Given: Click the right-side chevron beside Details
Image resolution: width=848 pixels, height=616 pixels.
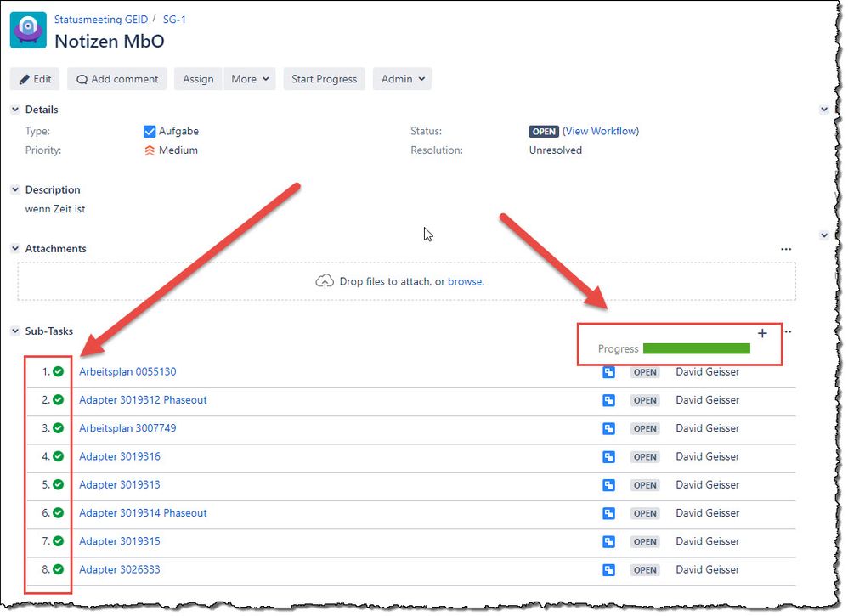Looking at the screenshot, I should (823, 110).
